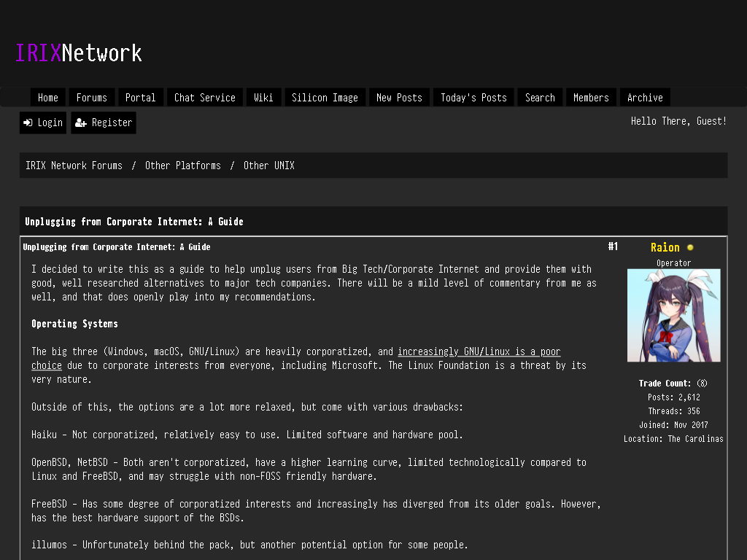Click the Register user-plus icon
Image resolution: width=747 pixels, height=560 pixels.
(80, 122)
